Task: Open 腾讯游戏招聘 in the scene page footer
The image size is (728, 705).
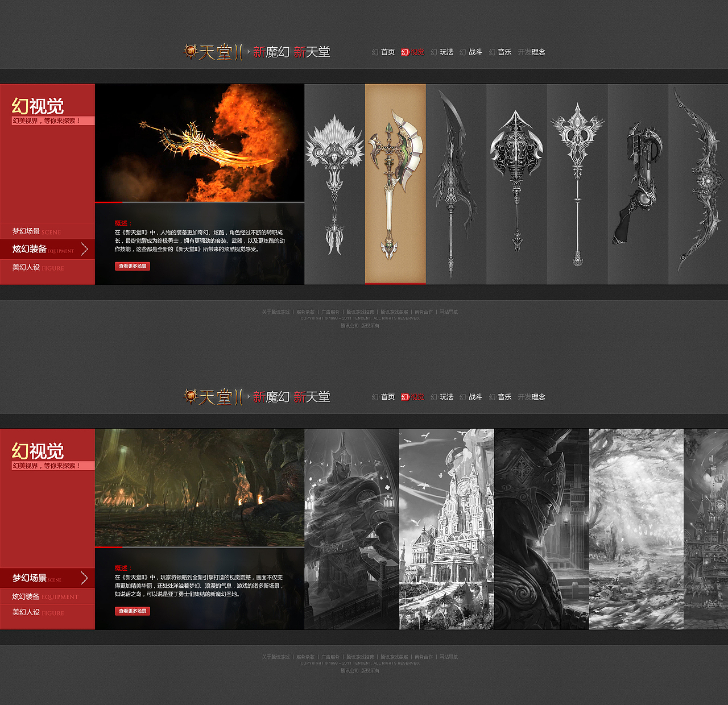Action: point(360,657)
